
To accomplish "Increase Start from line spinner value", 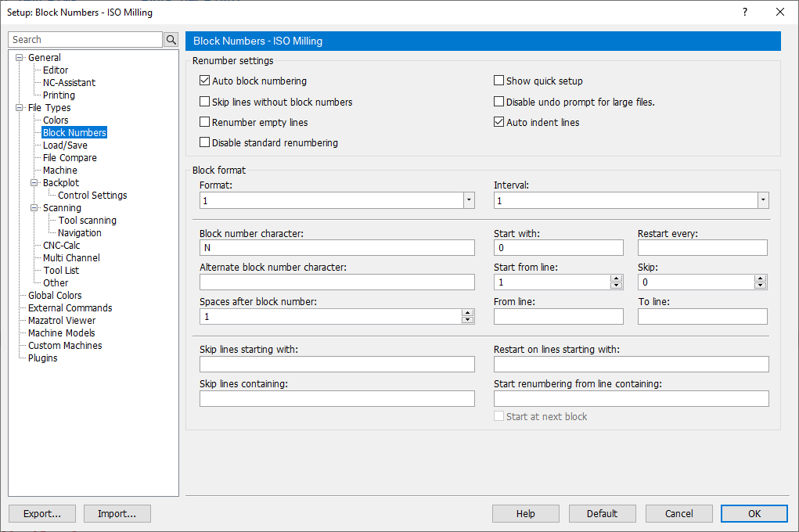I will coord(617,279).
